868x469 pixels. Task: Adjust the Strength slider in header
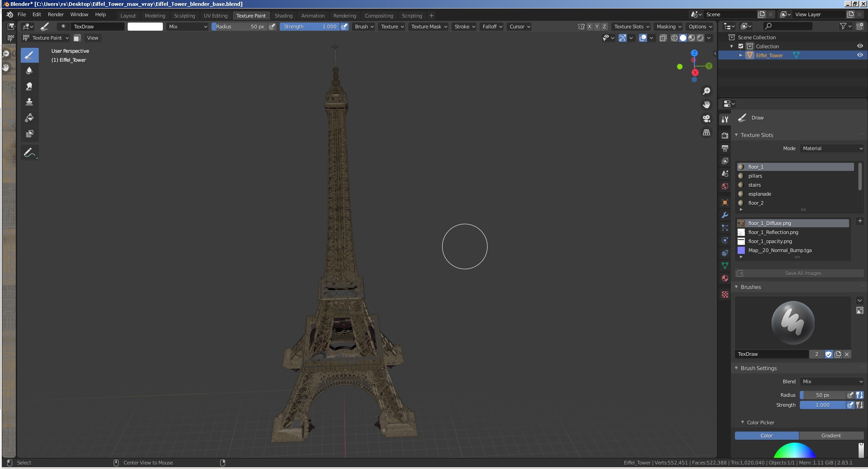point(309,27)
